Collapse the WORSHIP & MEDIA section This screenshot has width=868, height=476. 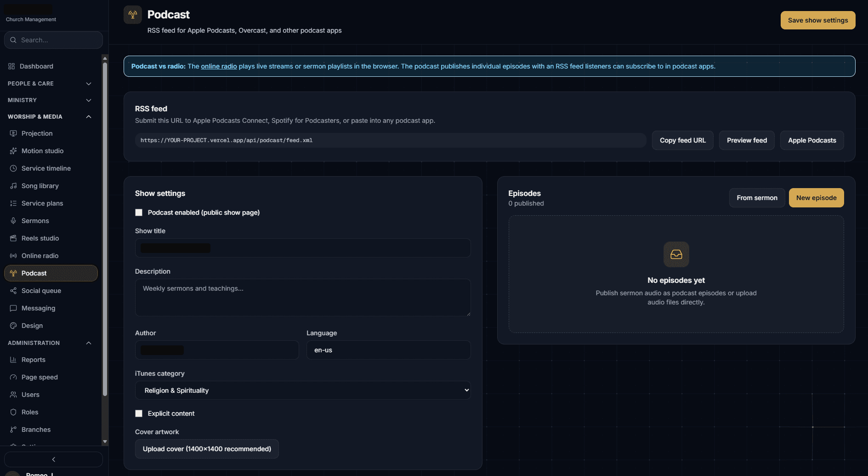[50, 117]
